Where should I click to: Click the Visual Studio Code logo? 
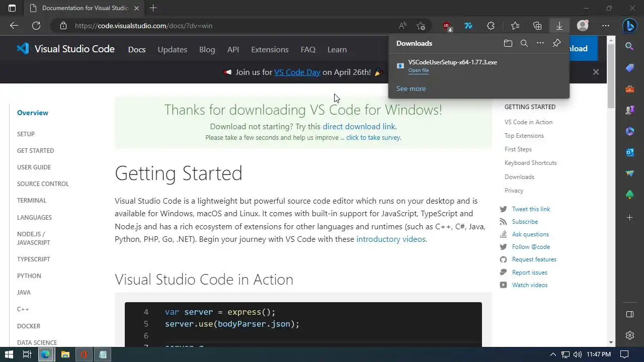tap(65, 49)
